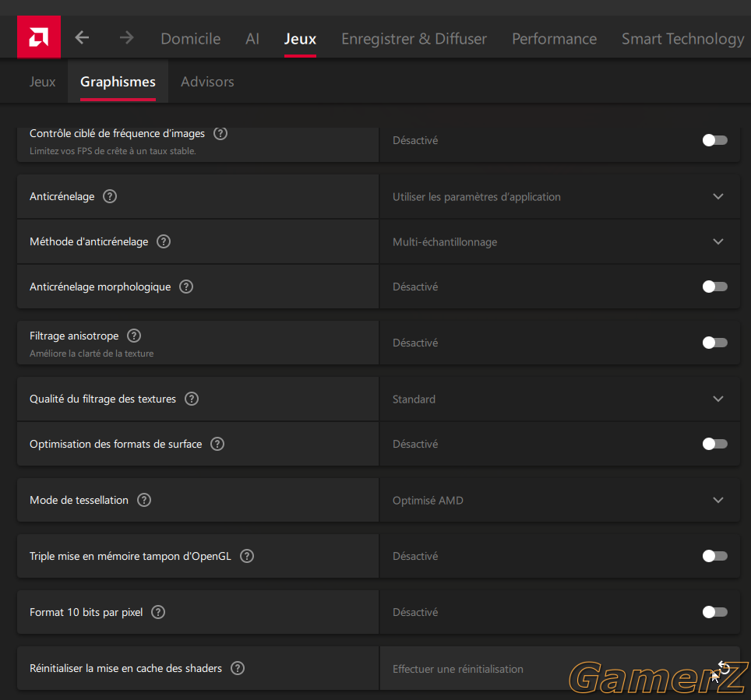Go back with the left arrow

83,37
